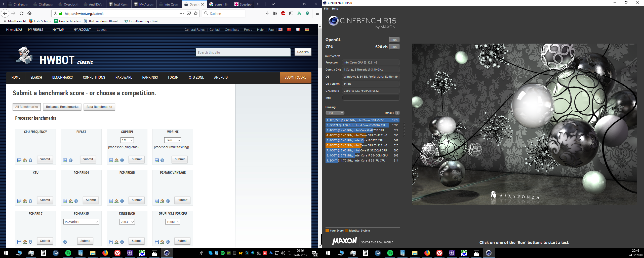Image resolution: width=644 pixels, height=258 pixels.
Task: Click home icon in XTU card
Action: (25, 201)
